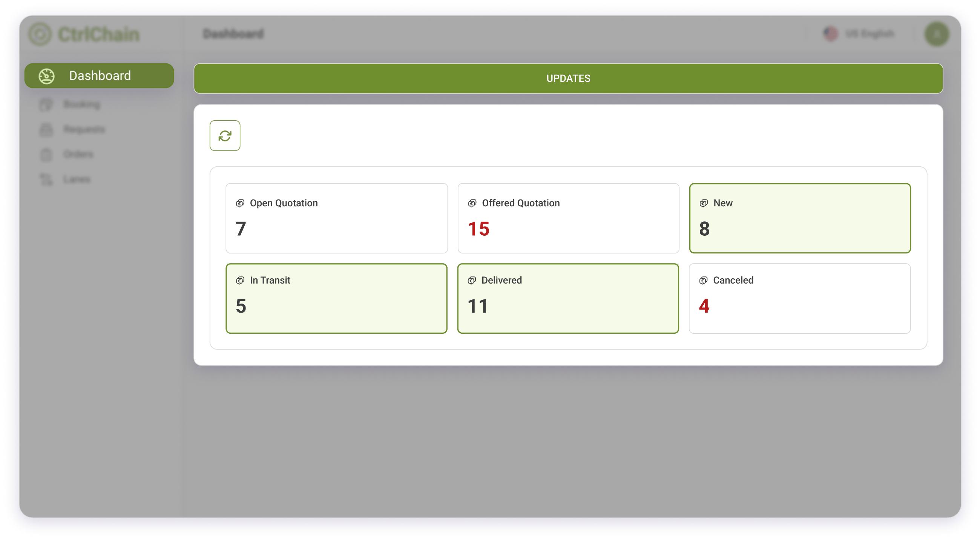Click the Orders sidebar icon
This screenshot has width=980, height=540.
[x=46, y=153]
